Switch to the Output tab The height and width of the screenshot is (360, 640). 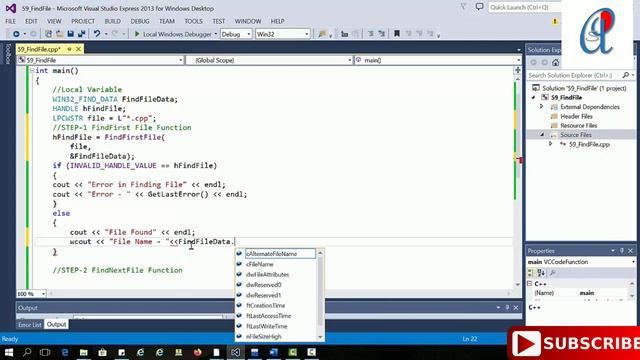pos(56,324)
